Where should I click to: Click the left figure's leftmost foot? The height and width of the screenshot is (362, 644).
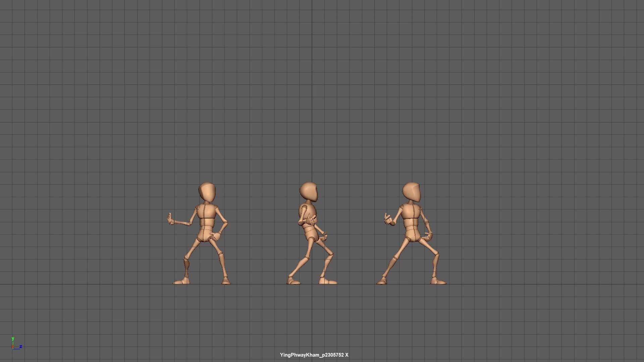click(x=181, y=281)
